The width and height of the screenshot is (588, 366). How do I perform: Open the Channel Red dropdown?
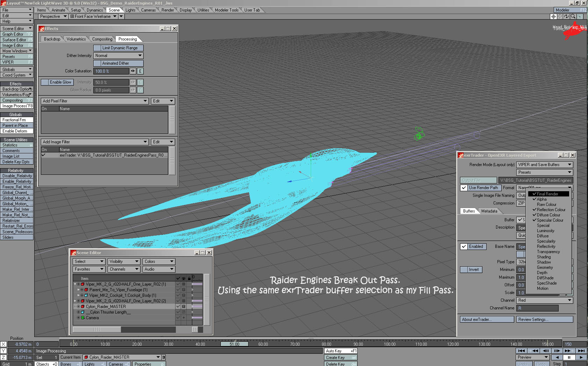coord(545,300)
